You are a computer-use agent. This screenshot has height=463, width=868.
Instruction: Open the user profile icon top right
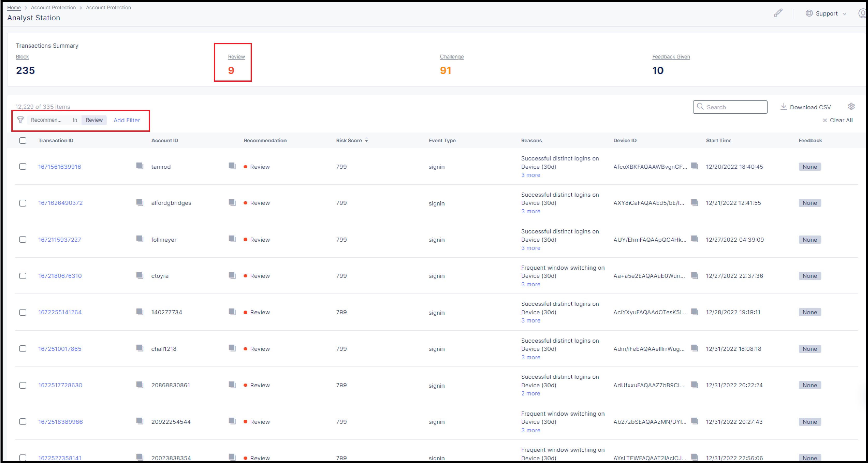click(x=862, y=13)
